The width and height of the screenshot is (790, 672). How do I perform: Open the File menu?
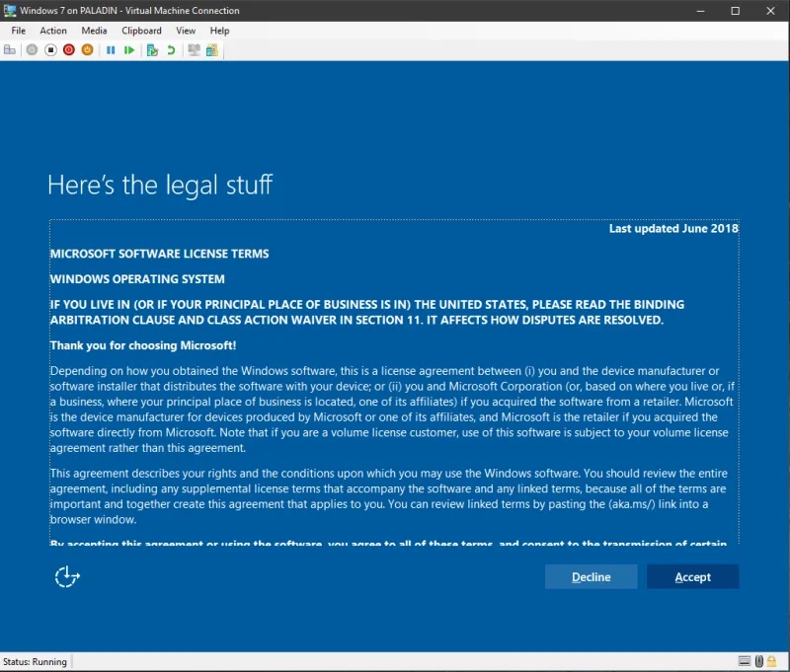[x=19, y=31]
